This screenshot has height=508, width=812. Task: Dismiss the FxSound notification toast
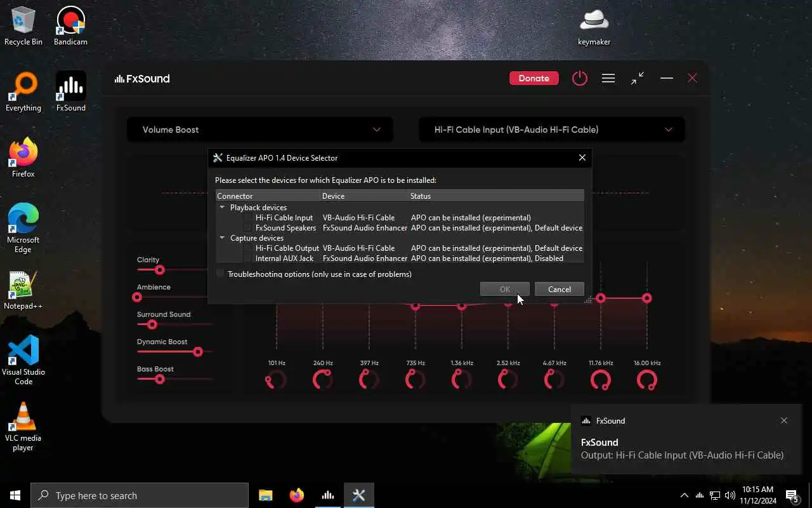[x=784, y=420]
